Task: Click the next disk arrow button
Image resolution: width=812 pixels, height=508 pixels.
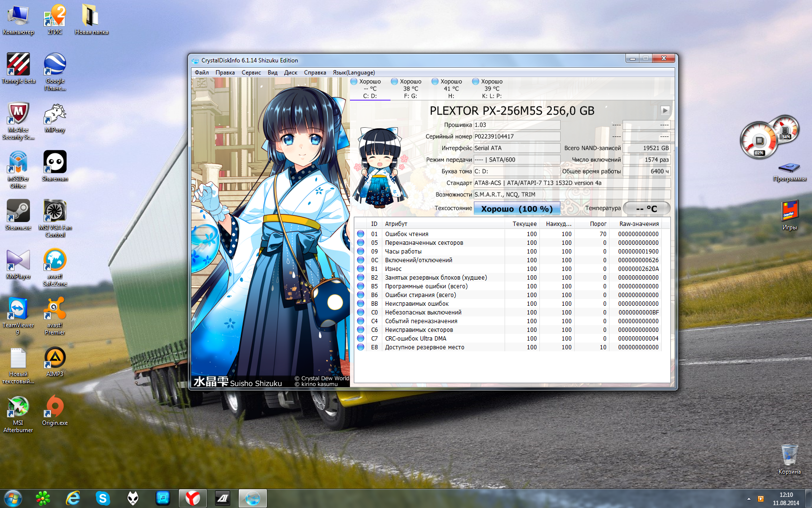Action: click(665, 110)
